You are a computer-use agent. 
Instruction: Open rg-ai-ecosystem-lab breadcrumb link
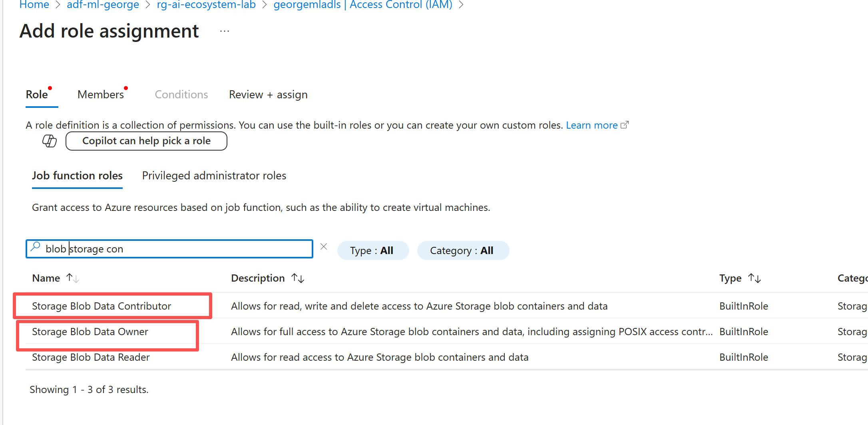point(206,5)
